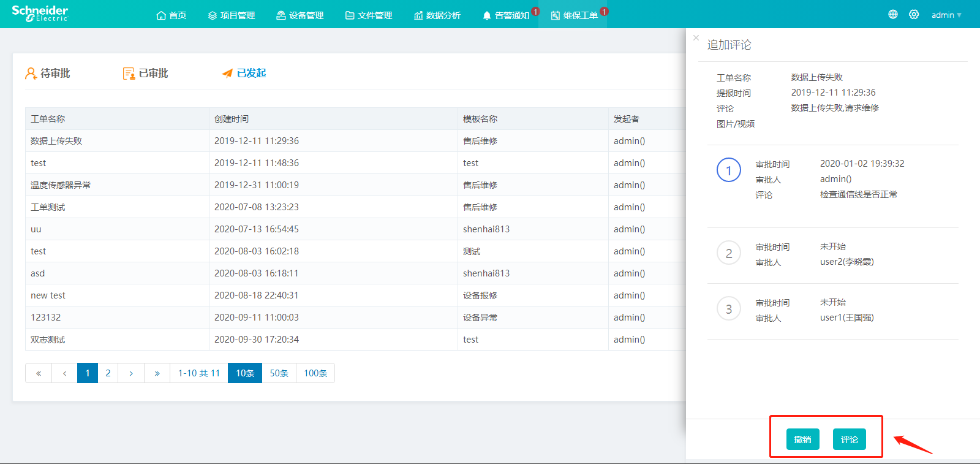Select the new test row
The width and height of the screenshot is (980, 464).
pyautogui.click(x=355, y=295)
